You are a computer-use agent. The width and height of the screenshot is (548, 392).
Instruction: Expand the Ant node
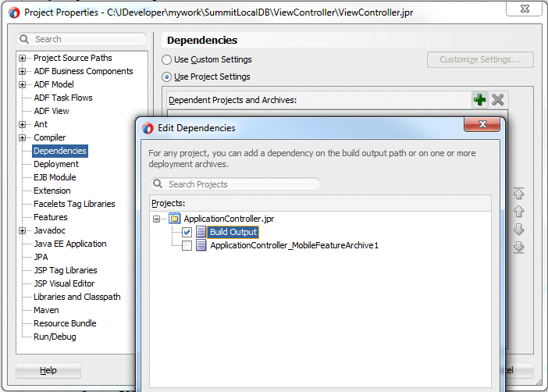[23, 124]
